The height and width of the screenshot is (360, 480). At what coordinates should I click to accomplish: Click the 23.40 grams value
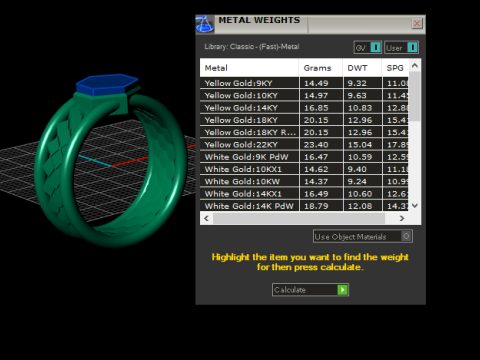[x=316, y=145]
